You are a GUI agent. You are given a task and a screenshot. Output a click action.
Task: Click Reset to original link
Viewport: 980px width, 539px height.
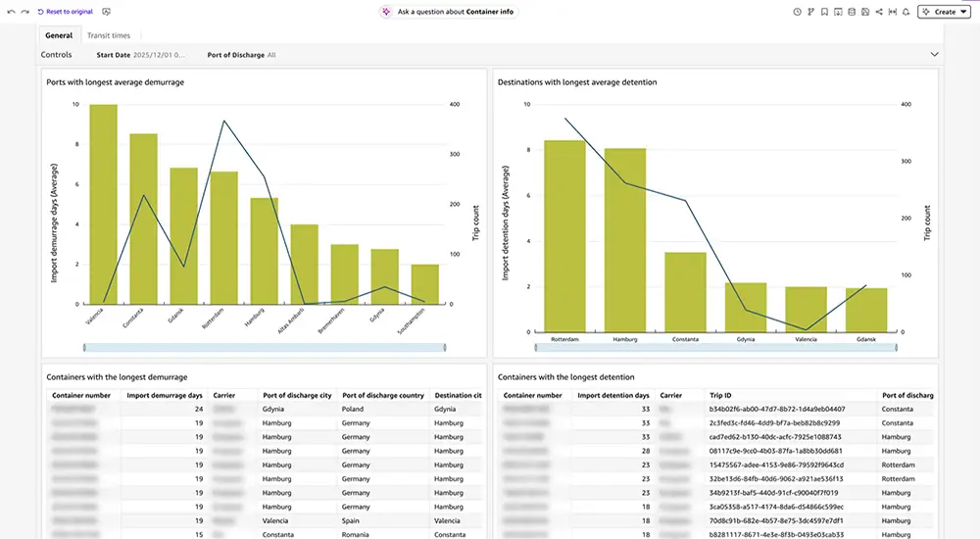pyautogui.click(x=65, y=12)
